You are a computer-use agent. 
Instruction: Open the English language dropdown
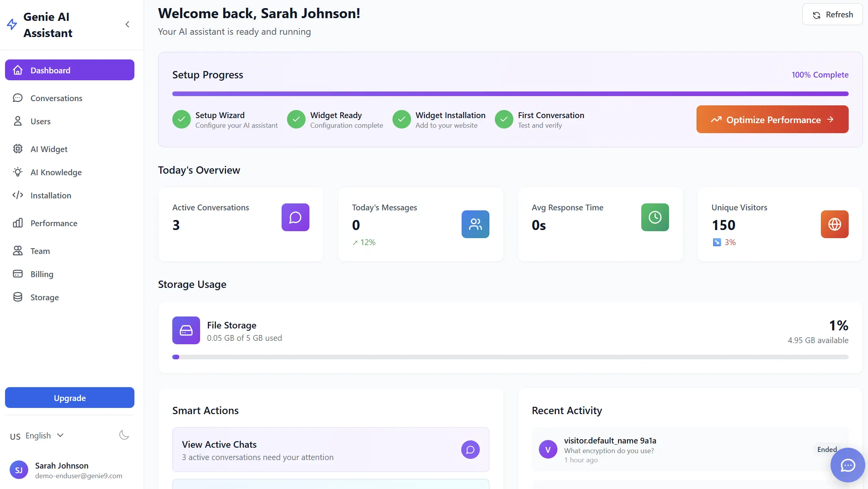tap(37, 436)
